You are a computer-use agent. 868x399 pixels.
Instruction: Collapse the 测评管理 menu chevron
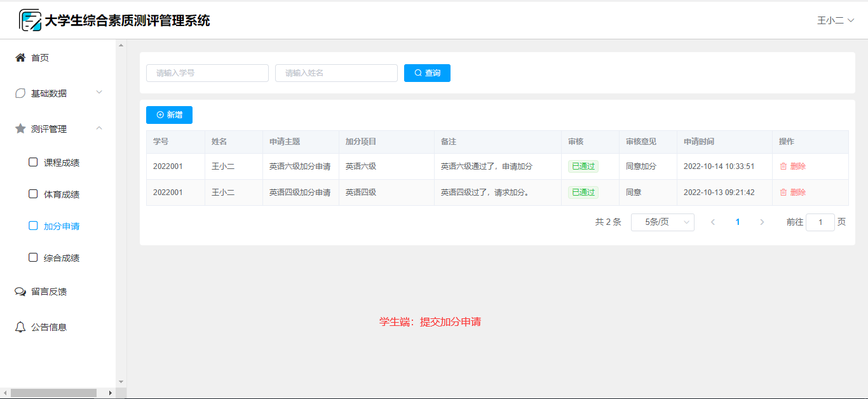tap(99, 128)
